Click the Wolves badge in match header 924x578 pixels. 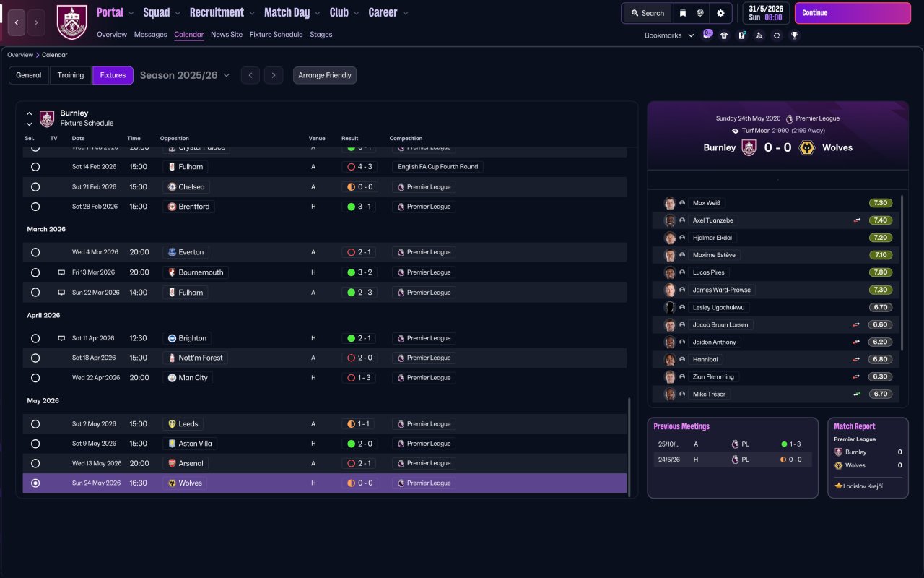point(808,147)
